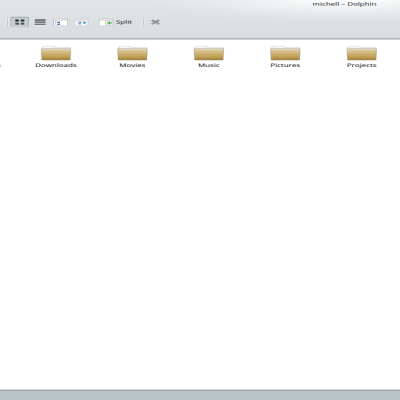Click the Music folder name label
Viewport: 400px width, 400px height.
coord(209,65)
